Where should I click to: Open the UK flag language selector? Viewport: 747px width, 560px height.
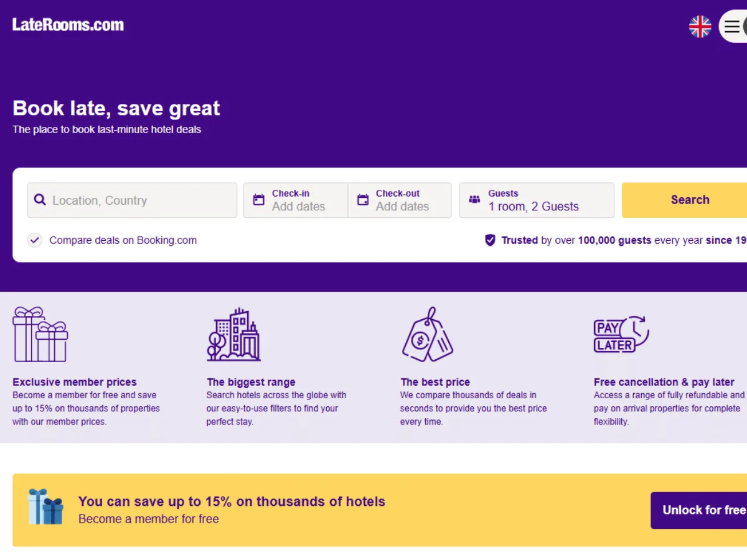700,27
